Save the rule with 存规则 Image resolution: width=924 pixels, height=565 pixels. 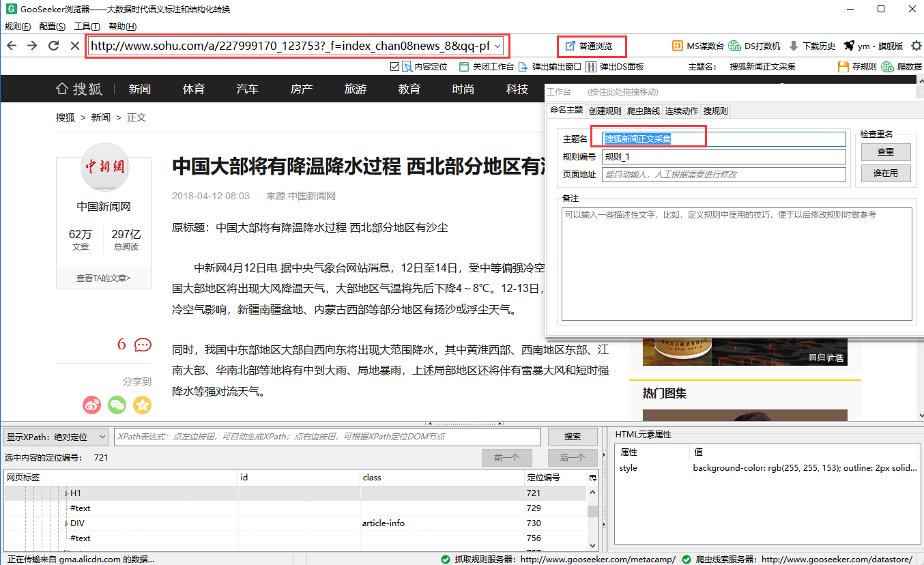point(857,66)
